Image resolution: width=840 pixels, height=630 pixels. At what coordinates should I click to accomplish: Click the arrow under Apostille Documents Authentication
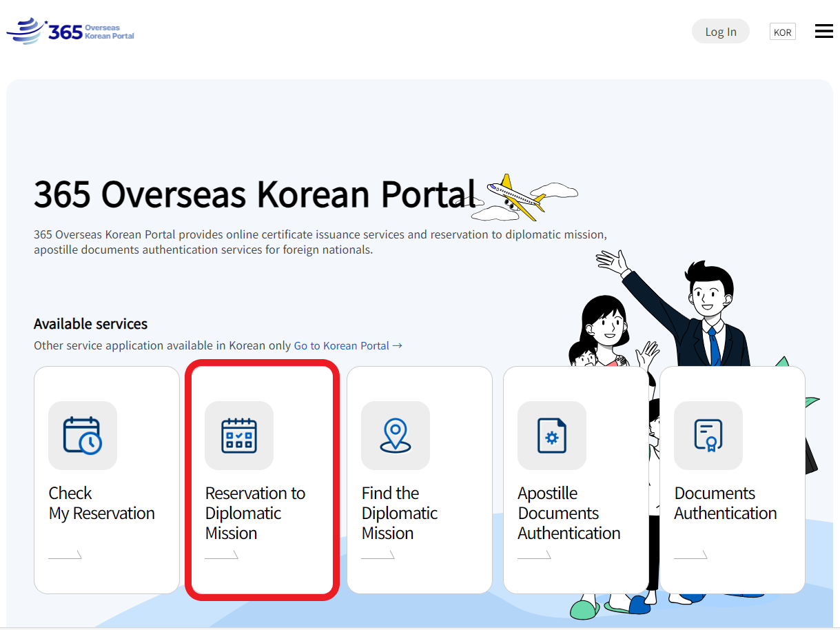point(535,554)
